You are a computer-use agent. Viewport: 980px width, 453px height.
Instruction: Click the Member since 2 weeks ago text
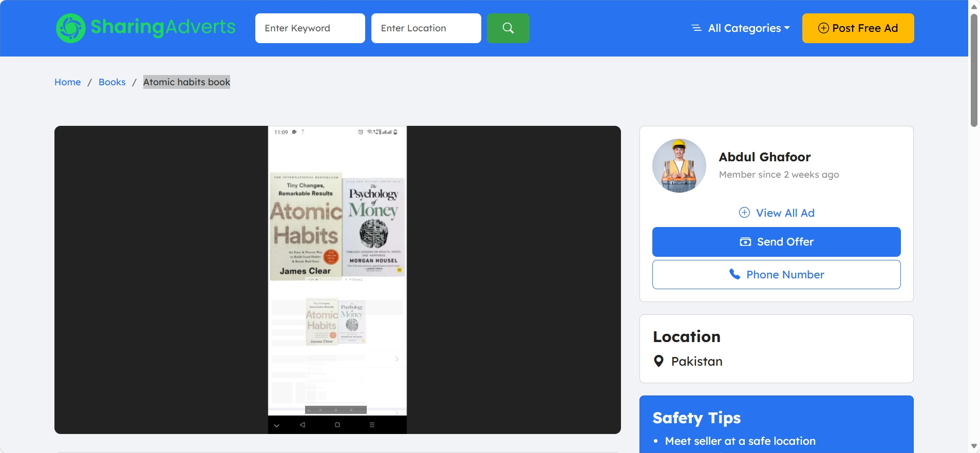point(779,175)
